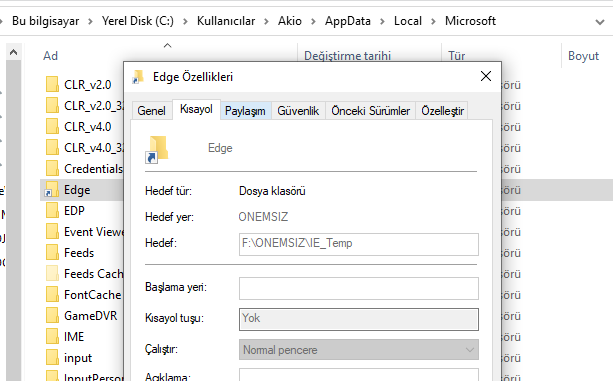Click the Akio breadcrumb
The width and height of the screenshot is (613, 381).
pyautogui.click(x=290, y=21)
